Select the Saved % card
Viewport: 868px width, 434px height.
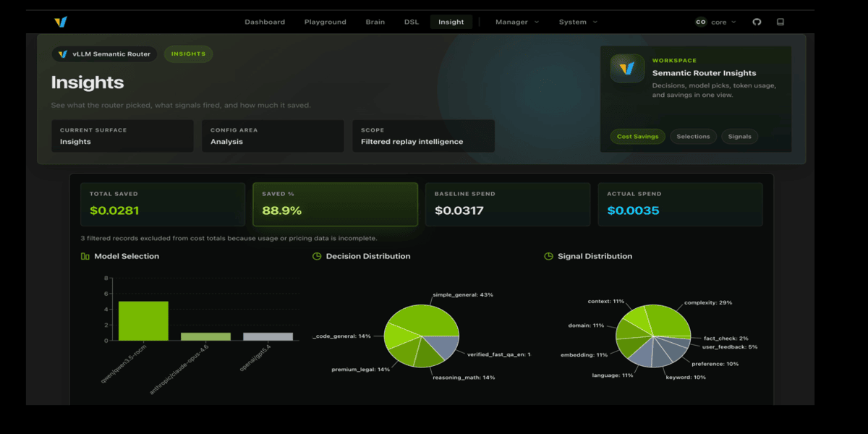point(335,204)
